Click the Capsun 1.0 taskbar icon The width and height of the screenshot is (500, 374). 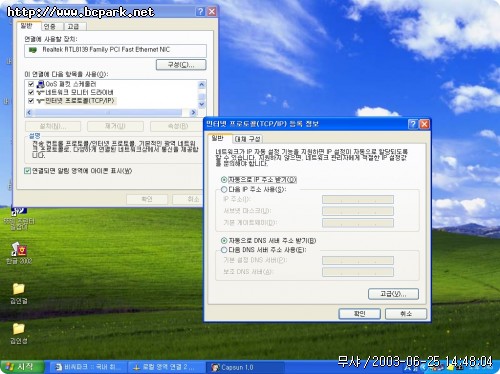click(215, 368)
